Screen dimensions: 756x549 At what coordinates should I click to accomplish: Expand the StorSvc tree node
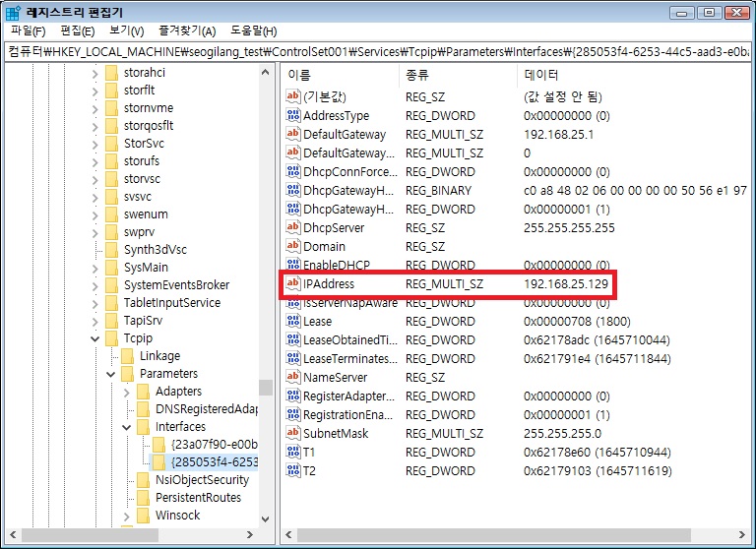(94, 145)
